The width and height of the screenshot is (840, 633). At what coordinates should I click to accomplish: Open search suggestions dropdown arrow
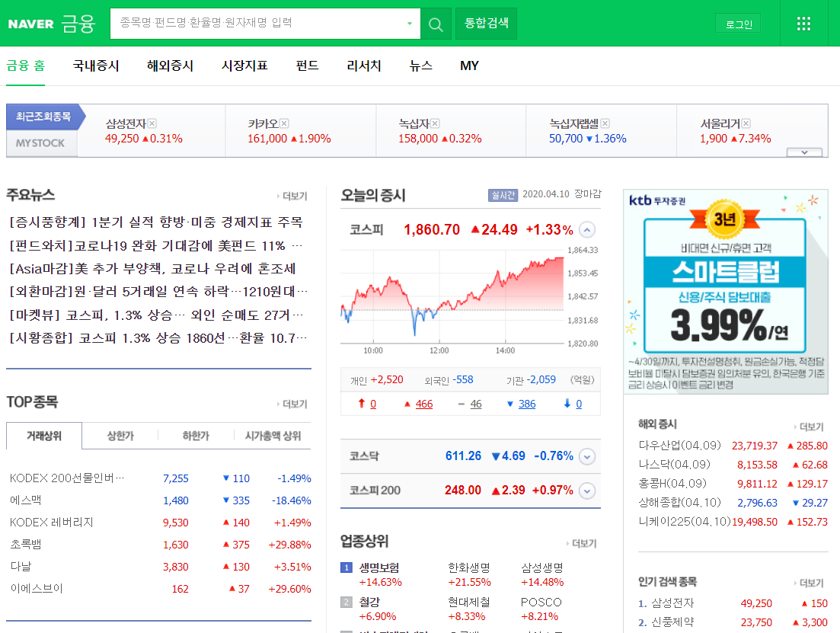410,24
